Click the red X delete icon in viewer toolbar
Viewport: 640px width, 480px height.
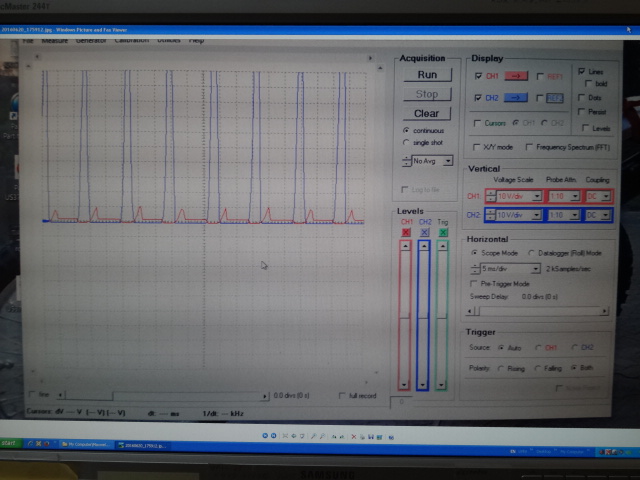(354, 437)
